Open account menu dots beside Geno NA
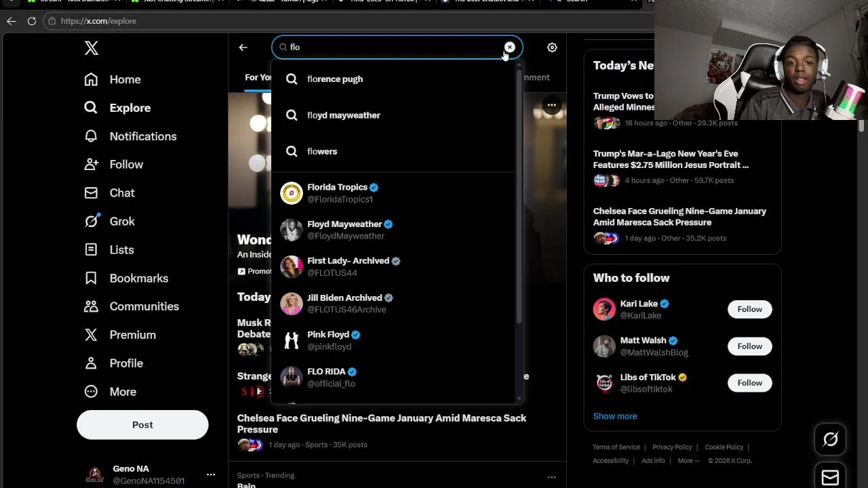The image size is (868, 488). point(211,474)
